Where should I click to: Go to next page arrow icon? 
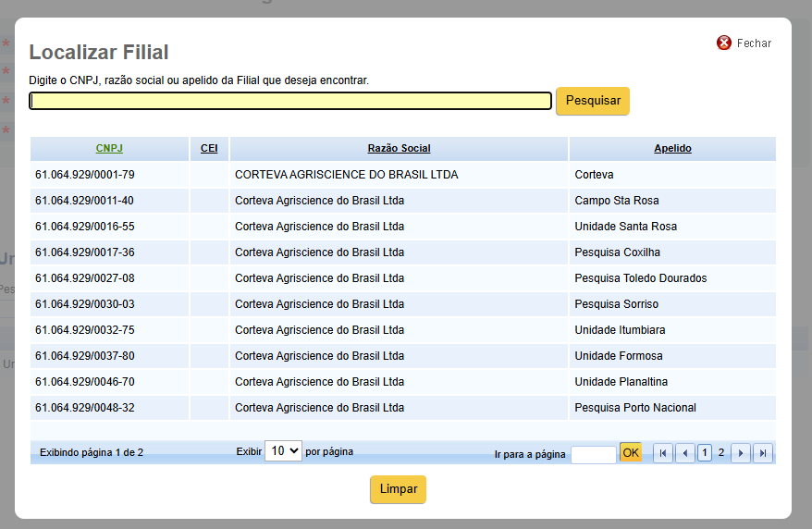point(741,453)
